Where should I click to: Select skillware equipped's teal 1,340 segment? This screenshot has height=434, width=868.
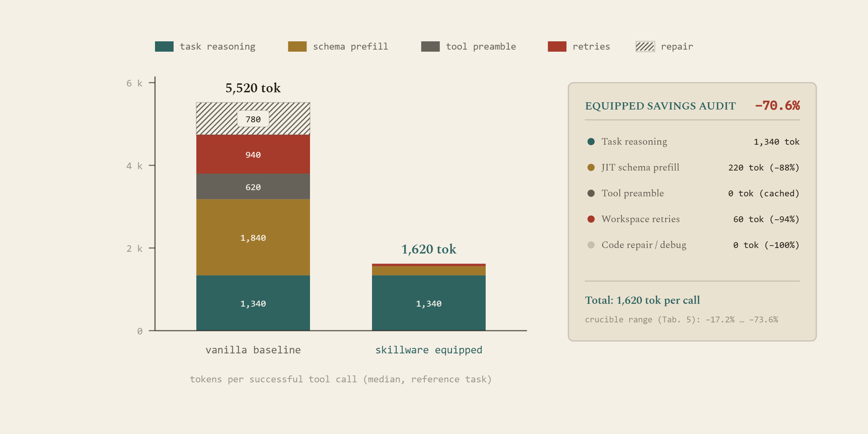429,303
